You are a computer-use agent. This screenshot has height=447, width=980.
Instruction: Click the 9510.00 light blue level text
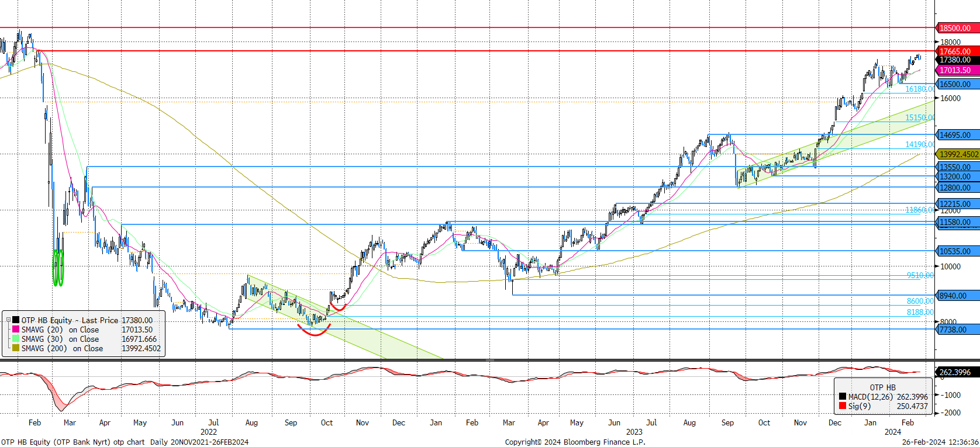[x=920, y=275]
